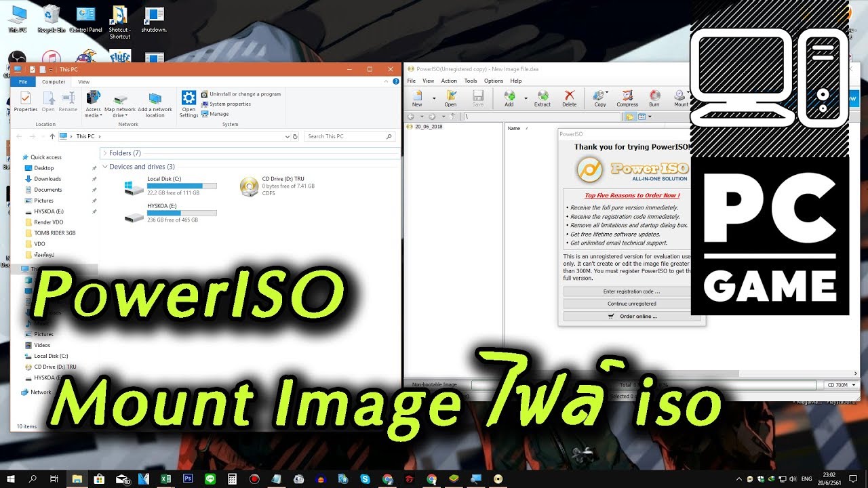Viewport: 868px width, 488px height.
Task: Switch to the Explorer View ribbon tab
Action: coord(83,81)
